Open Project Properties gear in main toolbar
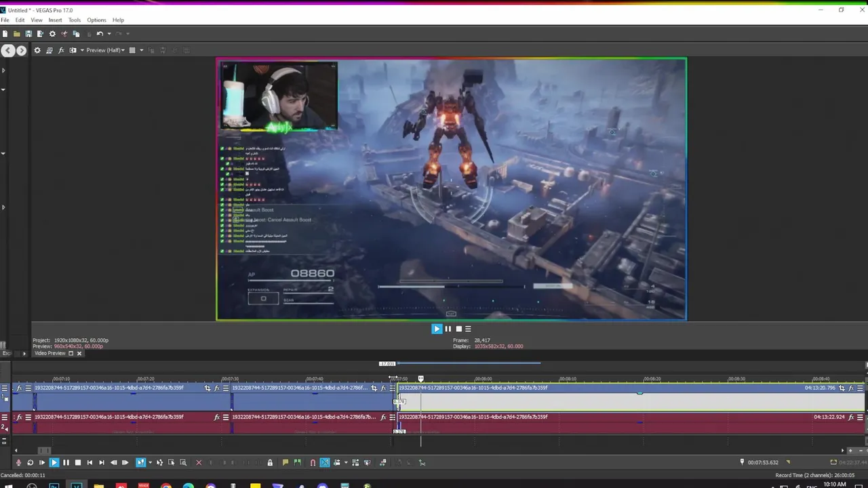The image size is (868, 488). click(x=52, y=34)
